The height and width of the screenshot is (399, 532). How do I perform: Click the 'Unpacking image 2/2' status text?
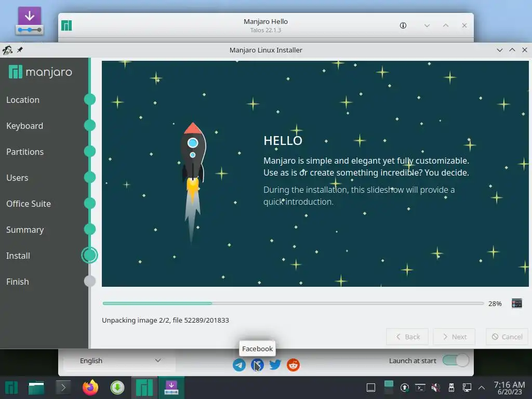tap(165, 320)
